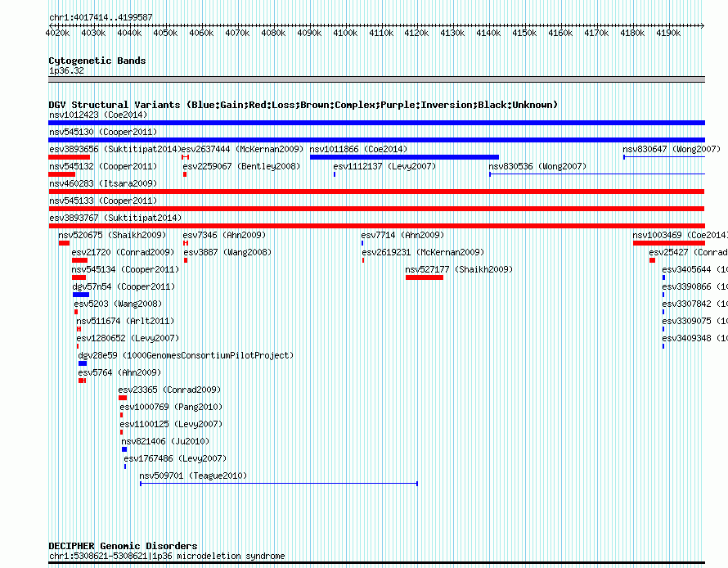Click the DGV Structural Variants track title
Viewport: 728px width, 568px height.
[x=303, y=105]
